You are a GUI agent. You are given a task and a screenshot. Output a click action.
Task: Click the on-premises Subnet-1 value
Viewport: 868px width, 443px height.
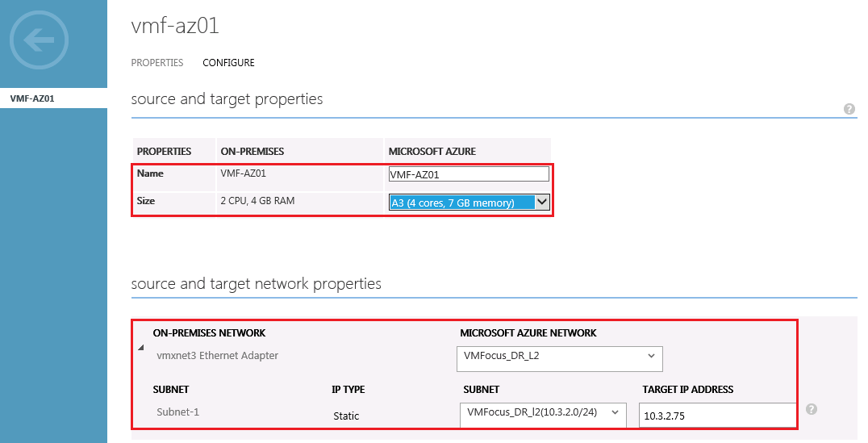coord(177,413)
